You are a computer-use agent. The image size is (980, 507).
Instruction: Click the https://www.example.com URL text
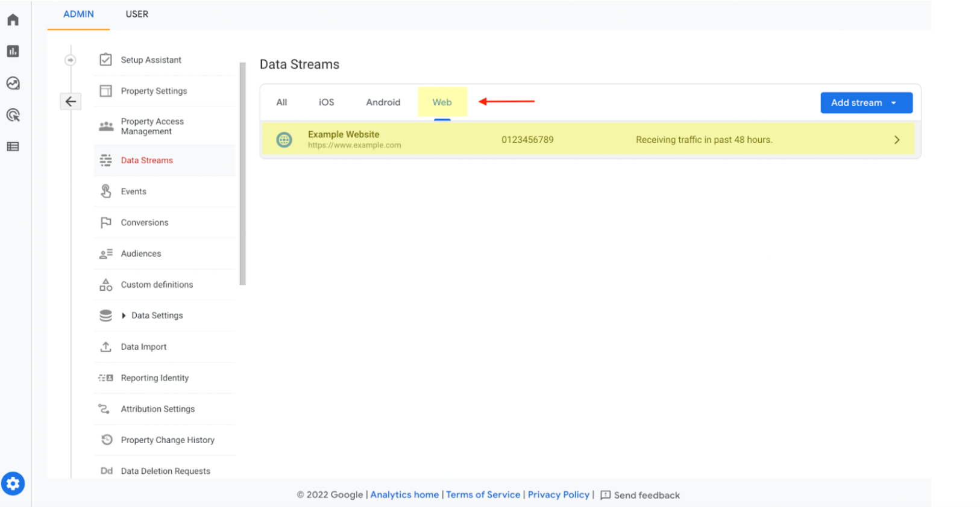tap(354, 145)
